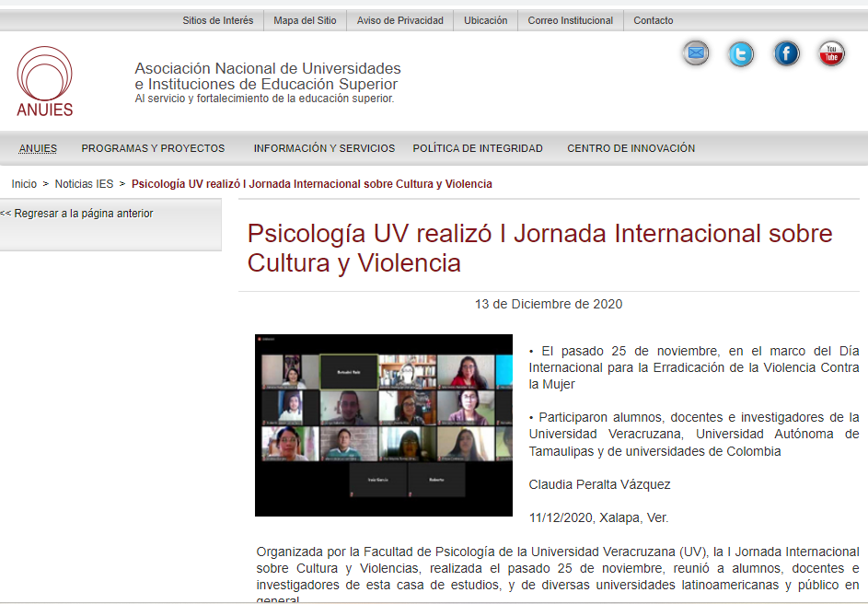This screenshot has height=604, width=868.
Task: Go to Sitios de Interés
Action: pyautogui.click(x=217, y=20)
